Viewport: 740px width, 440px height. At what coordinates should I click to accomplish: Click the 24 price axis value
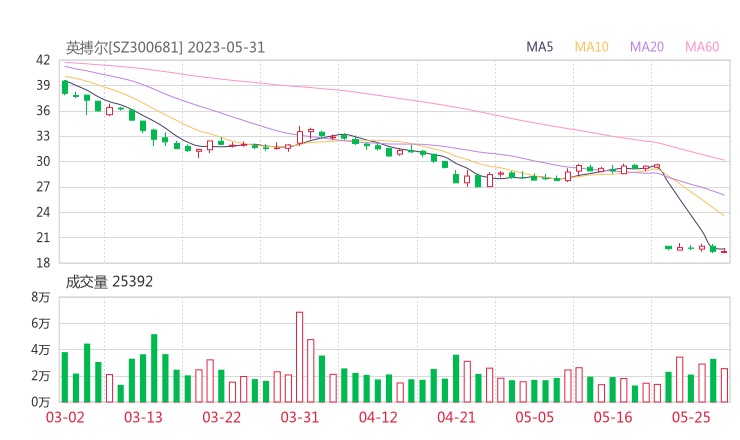point(43,212)
